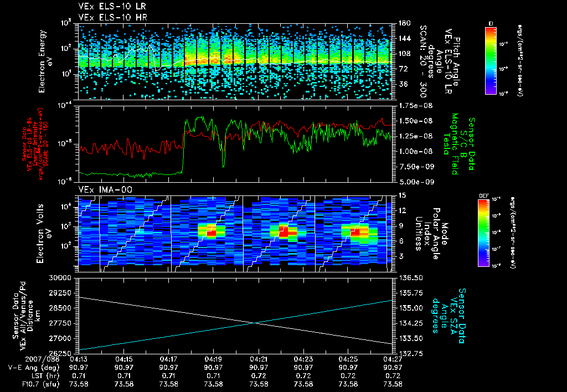Click the 90.97 V-E angle under 04:17
The image size is (567, 392).
pyautogui.click(x=168, y=368)
